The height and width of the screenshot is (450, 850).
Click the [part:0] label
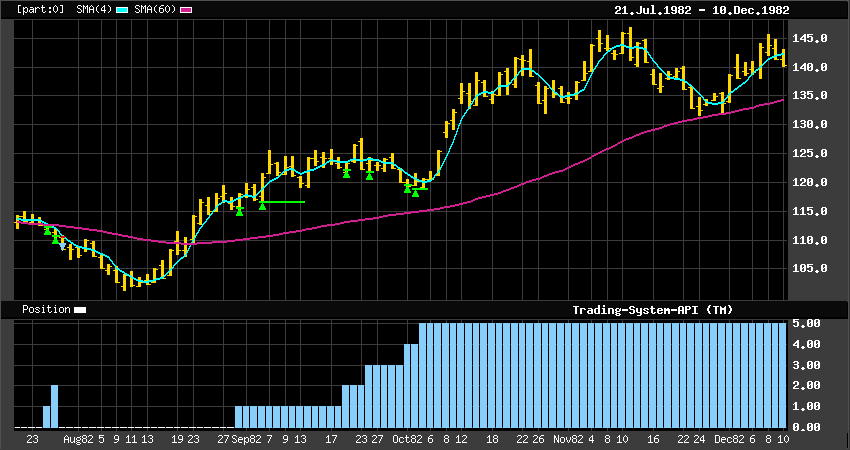tap(40, 10)
